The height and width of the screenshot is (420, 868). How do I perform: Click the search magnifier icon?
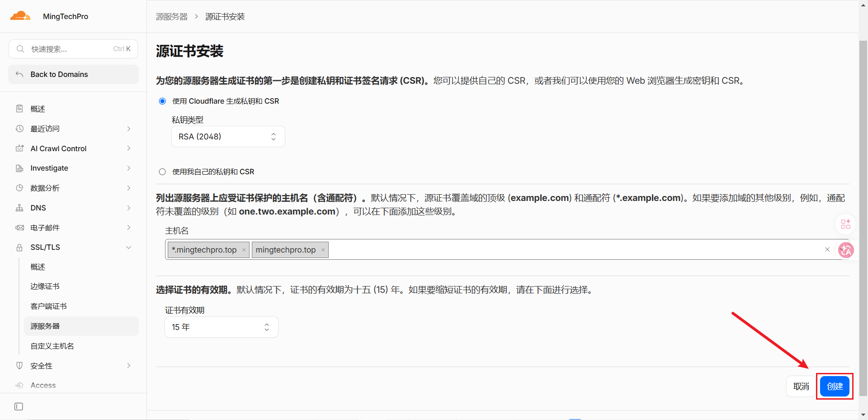click(x=20, y=49)
